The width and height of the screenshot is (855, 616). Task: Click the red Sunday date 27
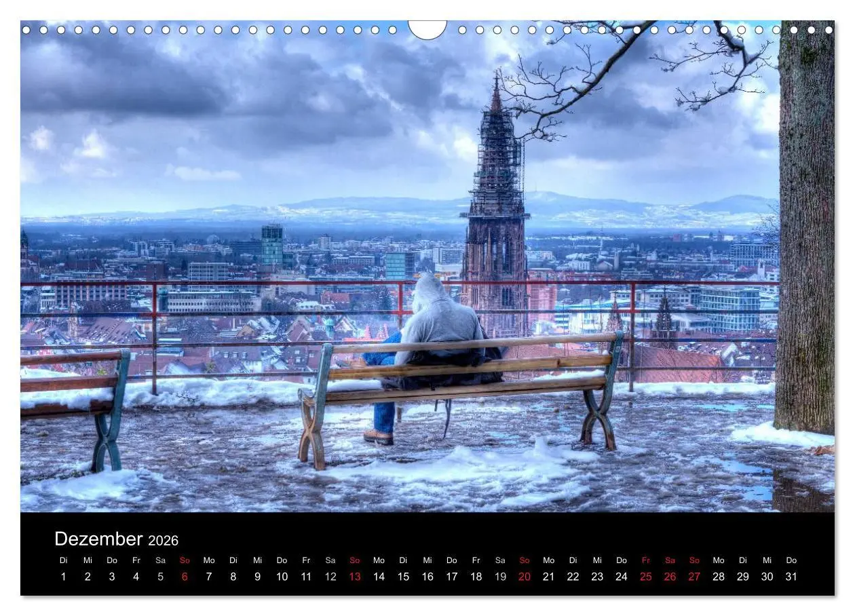pos(694,577)
